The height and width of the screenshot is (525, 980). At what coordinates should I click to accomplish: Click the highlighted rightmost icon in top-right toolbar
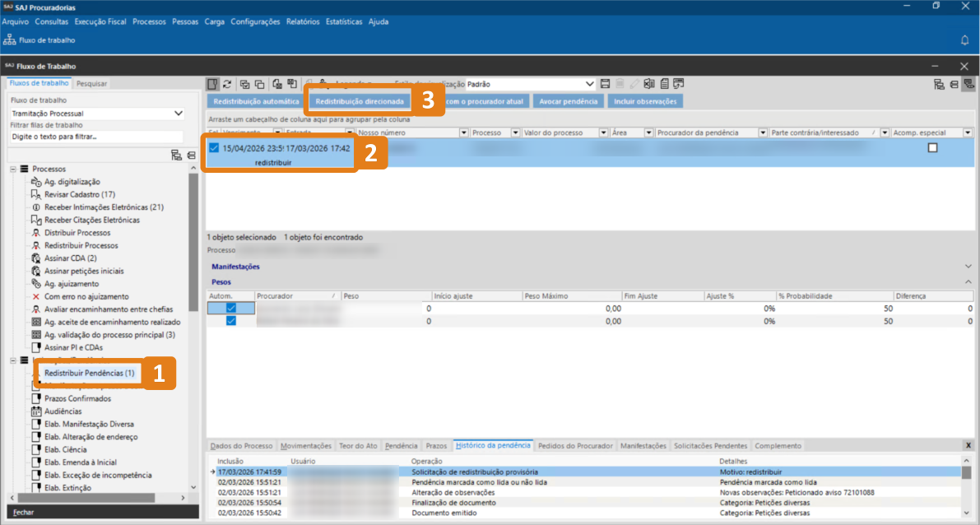(968, 84)
